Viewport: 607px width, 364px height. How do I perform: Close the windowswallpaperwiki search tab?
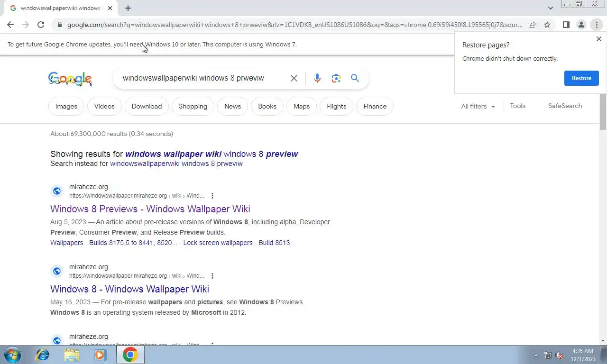tap(110, 8)
